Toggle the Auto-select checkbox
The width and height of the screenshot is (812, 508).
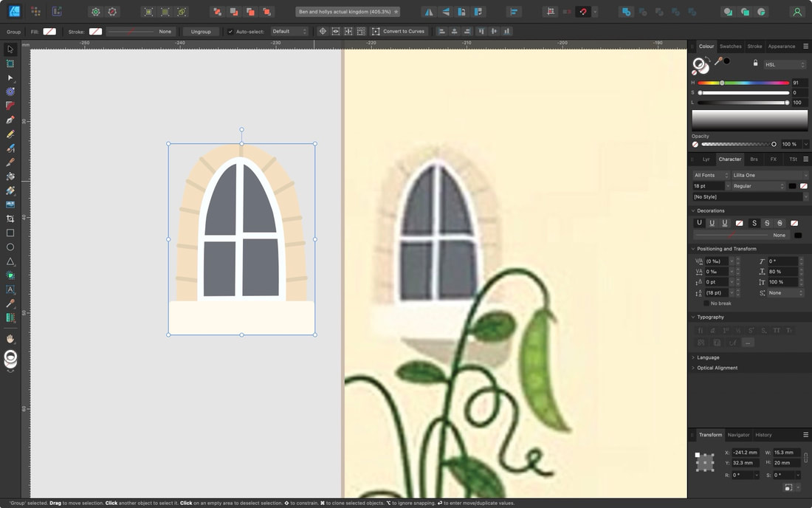click(230, 32)
